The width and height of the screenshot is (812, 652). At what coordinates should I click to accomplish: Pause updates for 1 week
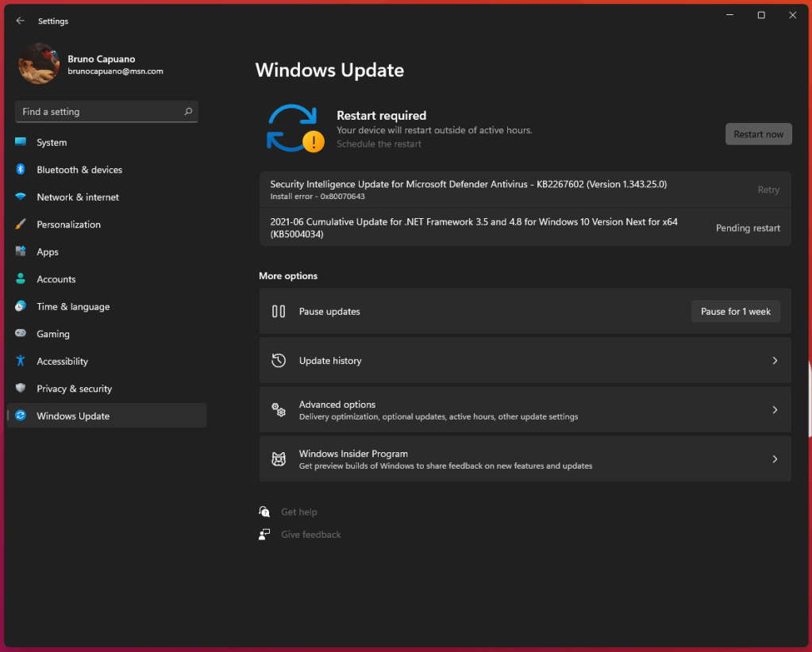point(735,312)
